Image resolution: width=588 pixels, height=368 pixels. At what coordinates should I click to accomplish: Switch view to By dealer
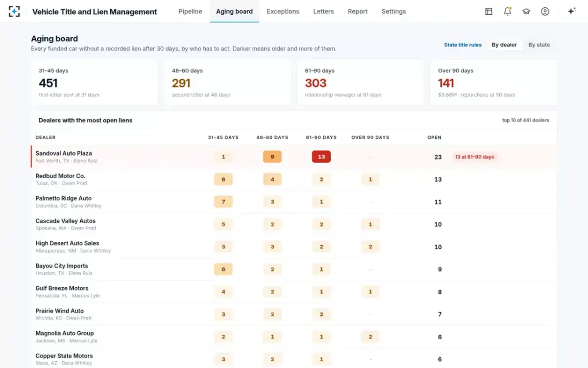click(x=504, y=45)
